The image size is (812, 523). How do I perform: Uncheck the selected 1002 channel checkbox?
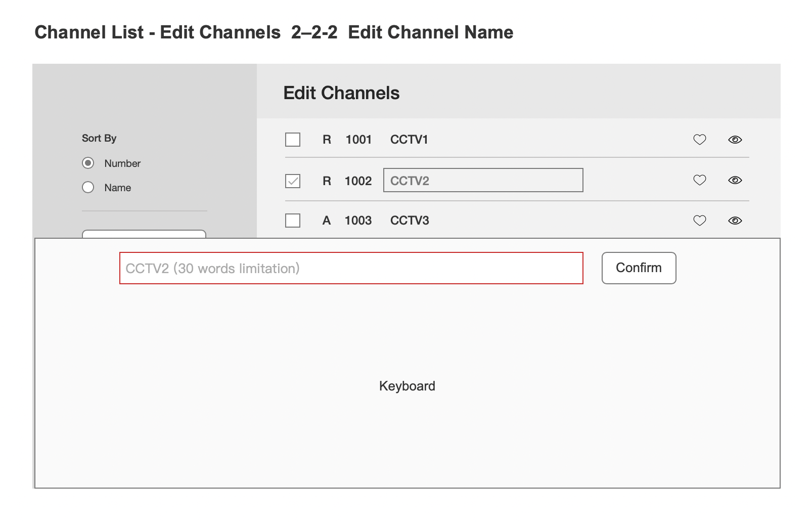(x=293, y=181)
